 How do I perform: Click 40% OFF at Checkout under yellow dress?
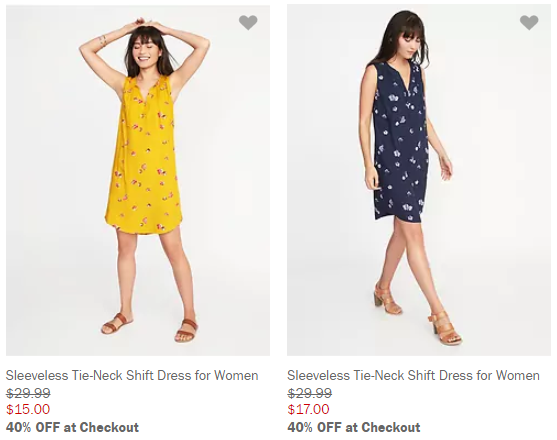pos(72,427)
